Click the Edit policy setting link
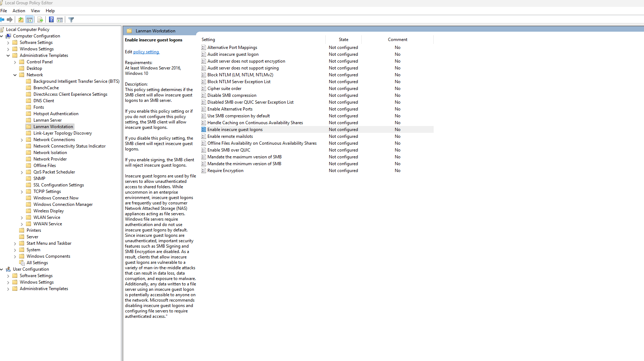 146,52
